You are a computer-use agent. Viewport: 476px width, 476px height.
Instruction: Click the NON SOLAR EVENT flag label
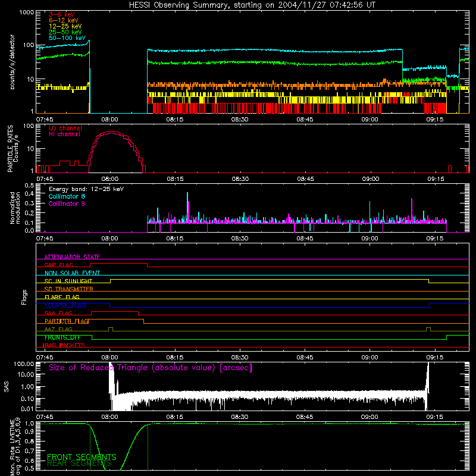[72, 273]
